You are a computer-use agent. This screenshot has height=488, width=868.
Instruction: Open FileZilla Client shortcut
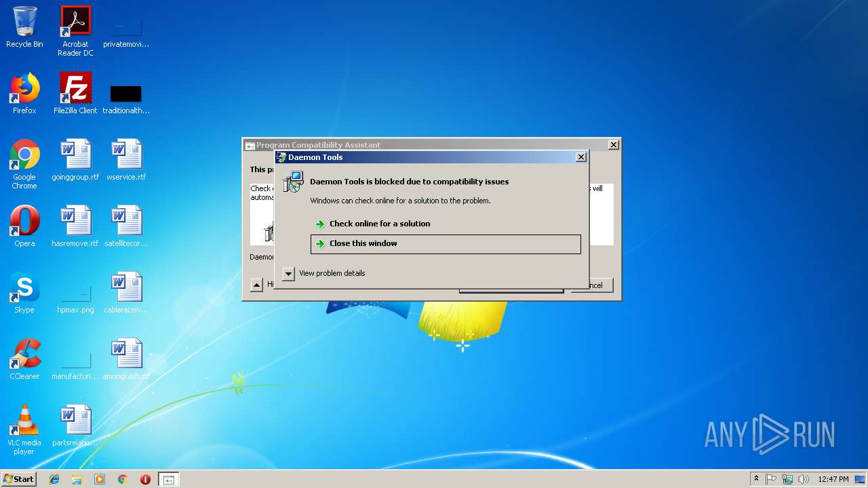(x=75, y=94)
